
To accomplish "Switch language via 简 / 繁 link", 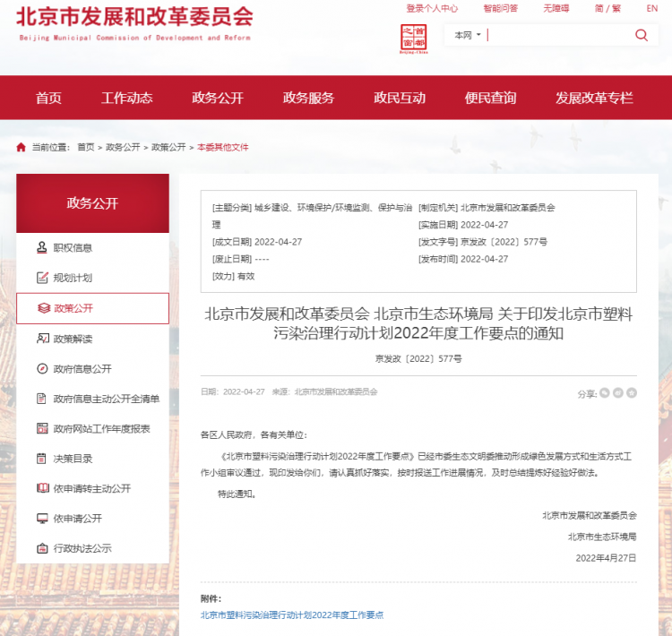I will [607, 9].
